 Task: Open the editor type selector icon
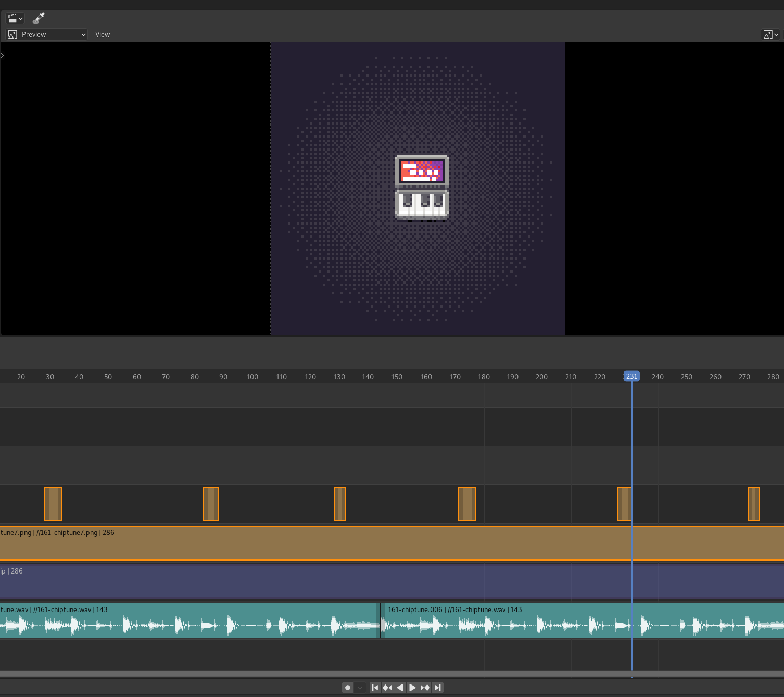[14, 18]
